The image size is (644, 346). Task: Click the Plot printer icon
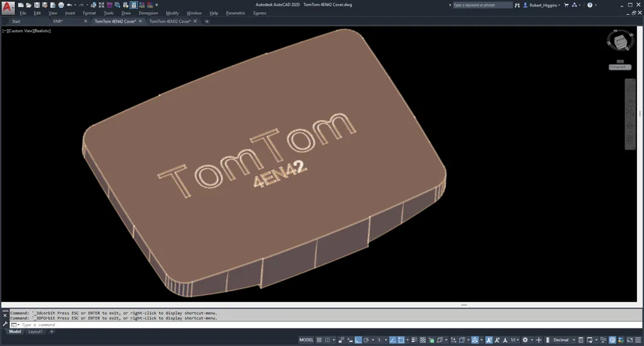(61, 5)
